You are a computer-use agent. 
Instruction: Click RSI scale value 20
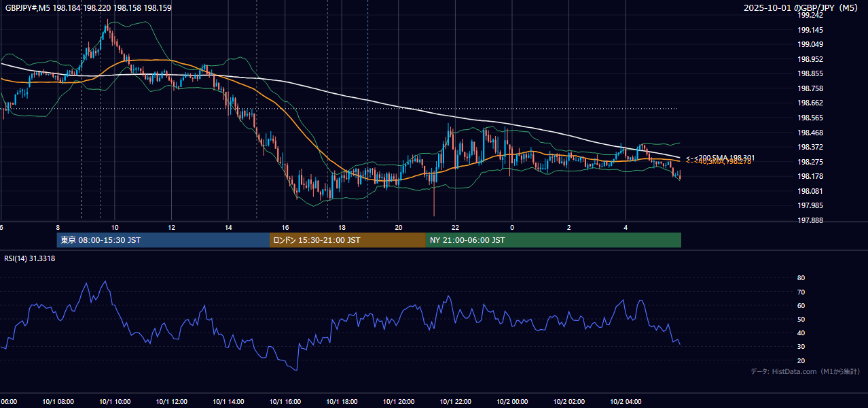click(801, 360)
